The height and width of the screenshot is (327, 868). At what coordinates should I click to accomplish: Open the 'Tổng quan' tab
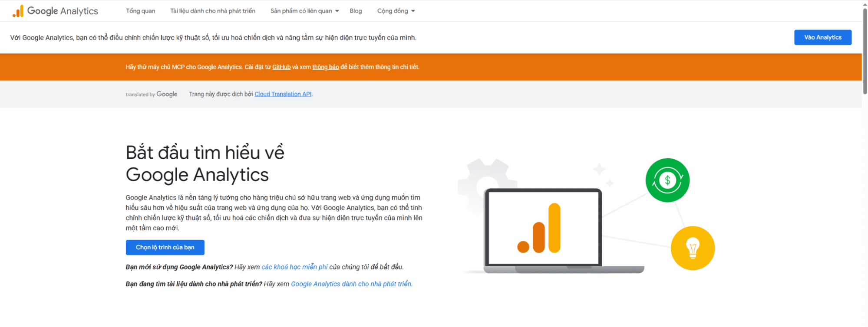pyautogui.click(x=141, y=11)
